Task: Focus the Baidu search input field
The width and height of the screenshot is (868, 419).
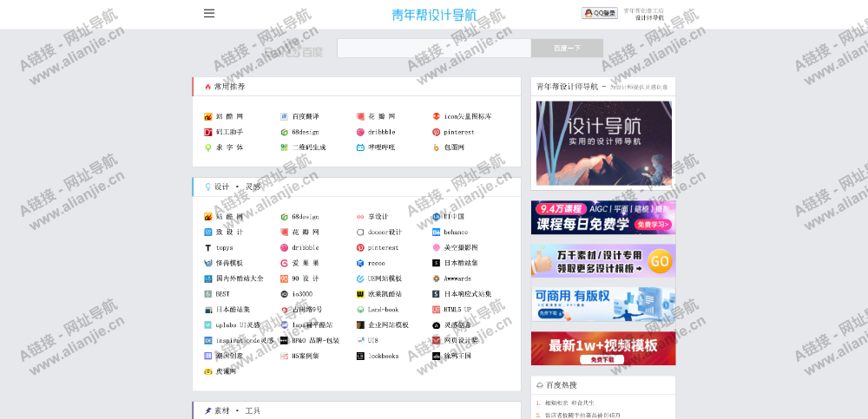Action: pyautogui.click(x=434, y=49)
